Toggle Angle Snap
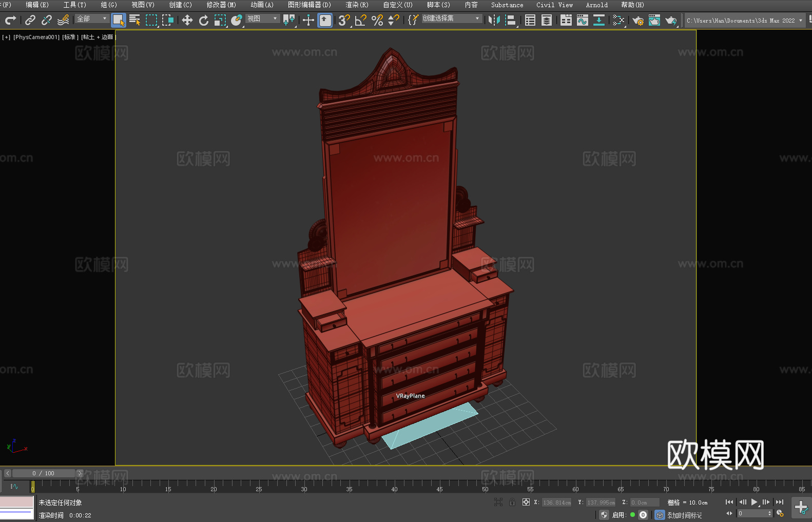 tap(361, 20)
